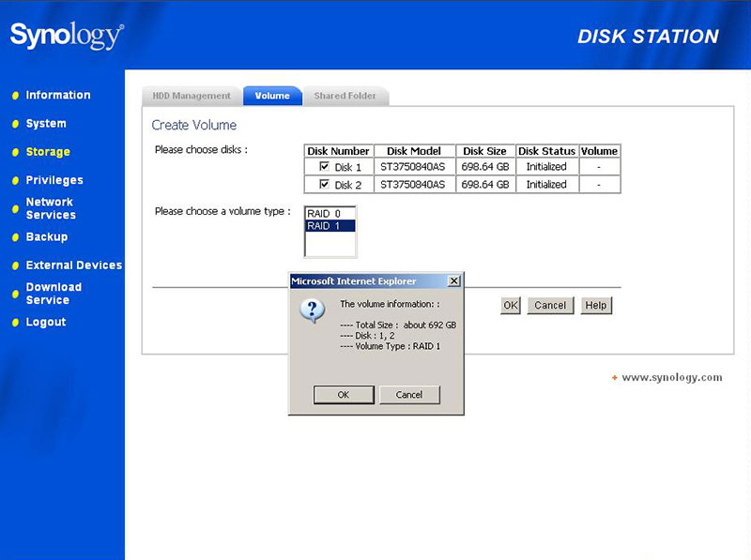The image size is (751, 560).
Task: Go to the Storage sidebar section
Action: point(48,152)
